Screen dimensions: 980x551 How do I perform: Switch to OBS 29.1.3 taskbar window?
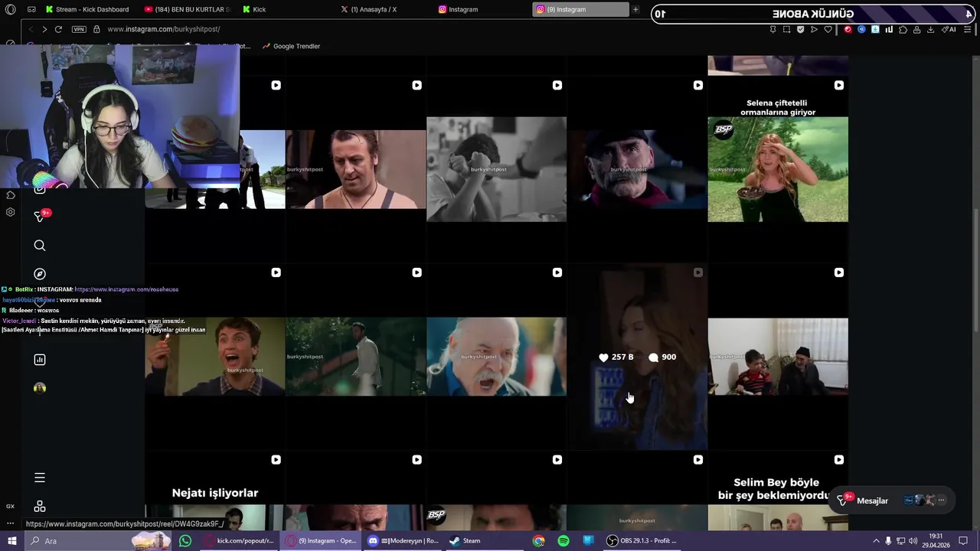tap(642, 541)
